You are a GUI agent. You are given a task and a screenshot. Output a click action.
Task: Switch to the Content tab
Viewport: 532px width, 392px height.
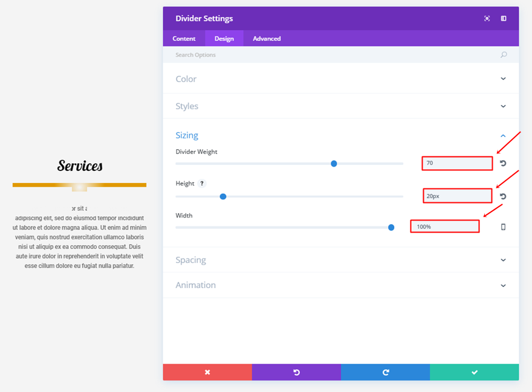184,39
